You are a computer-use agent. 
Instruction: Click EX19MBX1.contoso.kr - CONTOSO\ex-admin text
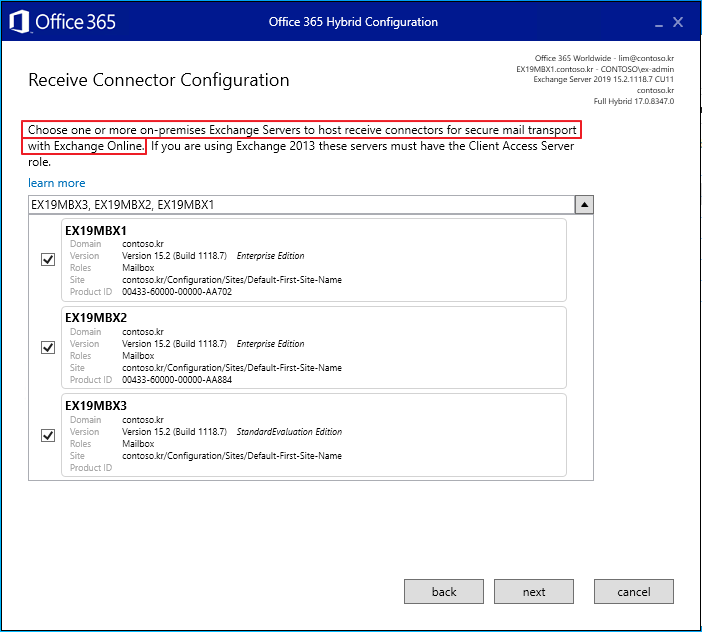point(595,69)
